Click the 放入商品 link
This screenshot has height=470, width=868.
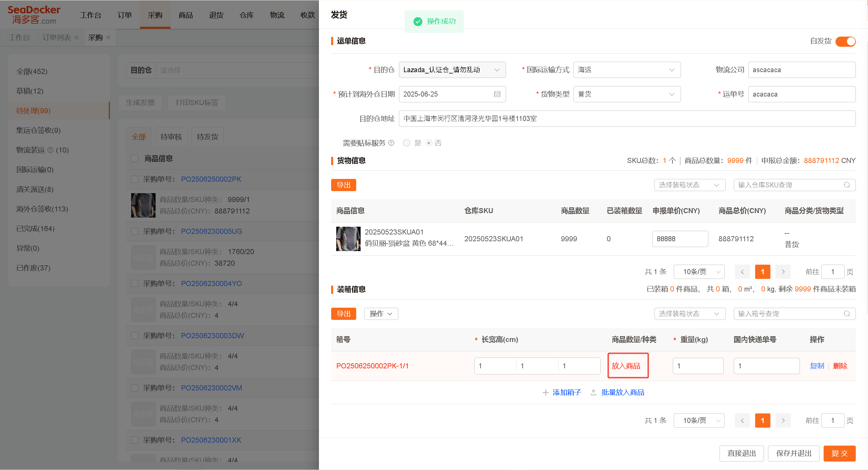pyautogui.click(x=626, y=366)
